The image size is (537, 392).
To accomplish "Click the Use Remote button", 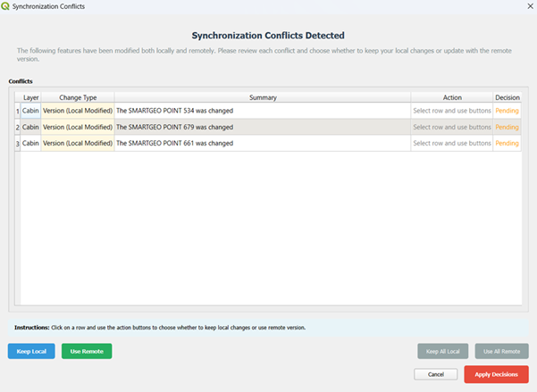I will click(x=87, y=352).
